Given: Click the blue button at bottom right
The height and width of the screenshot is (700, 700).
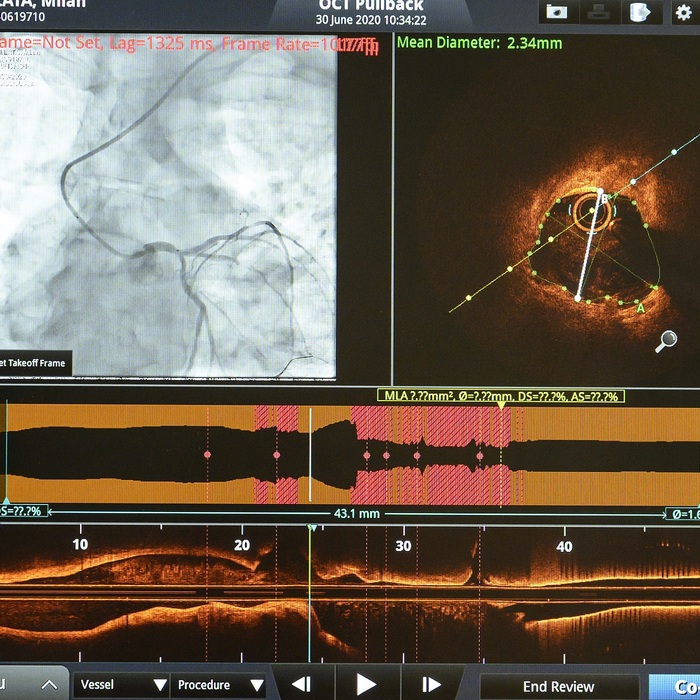Looking at the screenshot, I should pos(674,686).
